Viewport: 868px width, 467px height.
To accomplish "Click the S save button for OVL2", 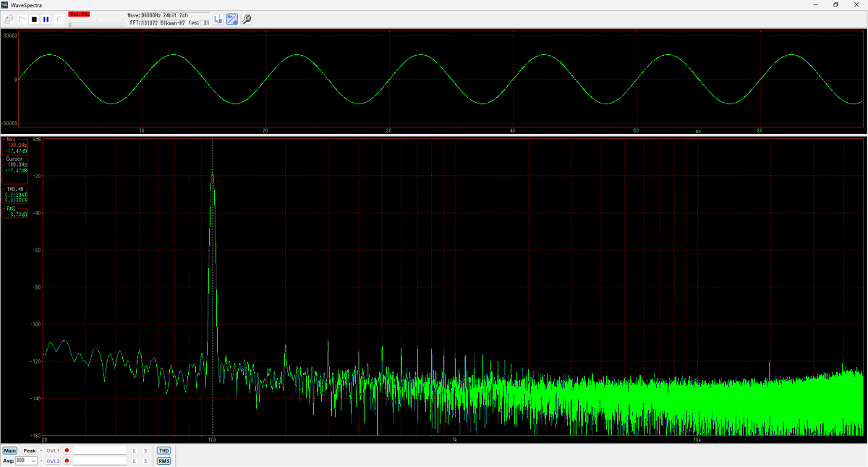I will (145, 460).
